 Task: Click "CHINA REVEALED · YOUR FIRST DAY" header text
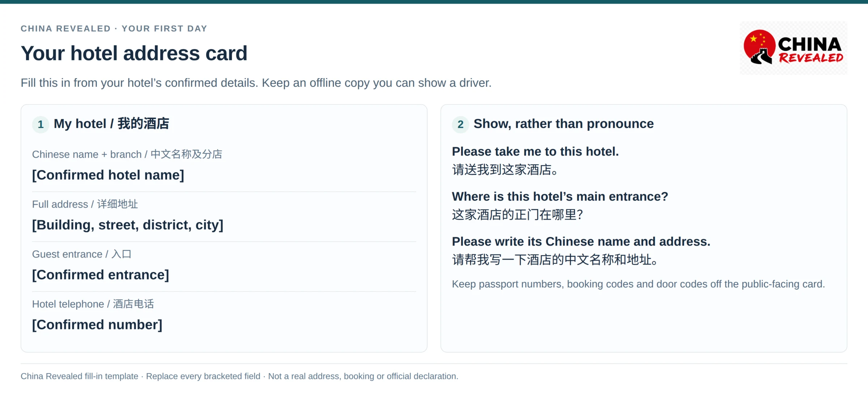click(x=114, y=29)
